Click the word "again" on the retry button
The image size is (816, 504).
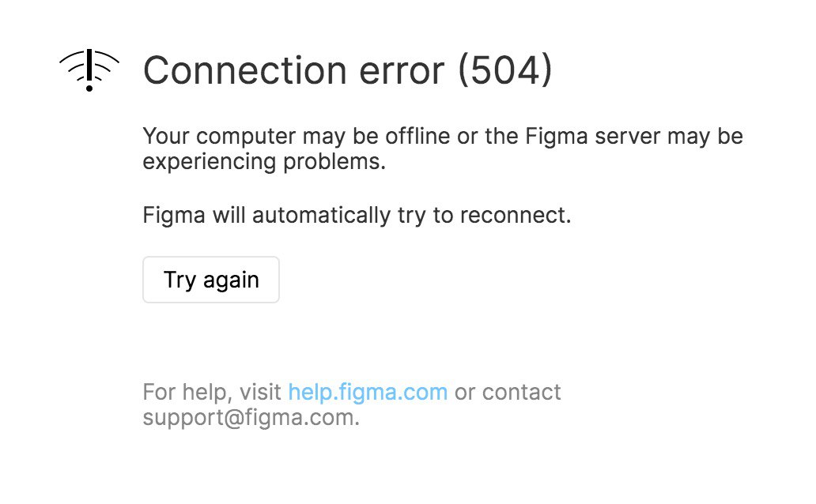pos(231,280)
